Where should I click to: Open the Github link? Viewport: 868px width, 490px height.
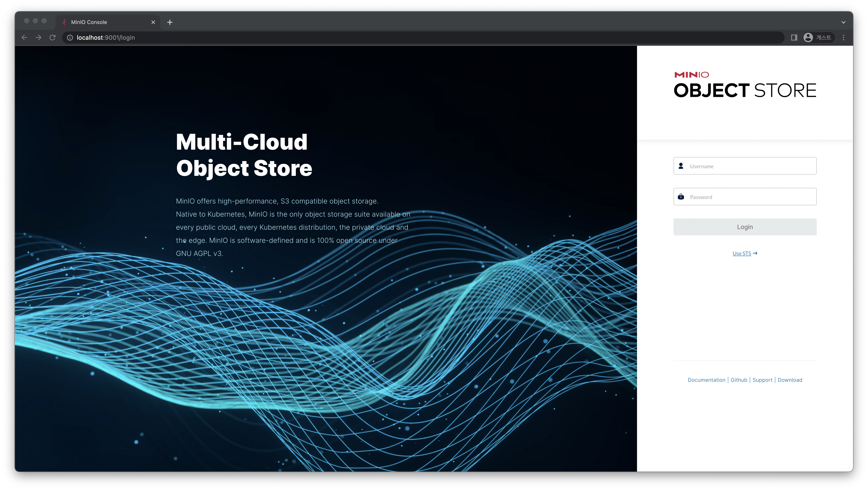pyautogui.click(x=739, y=380)
